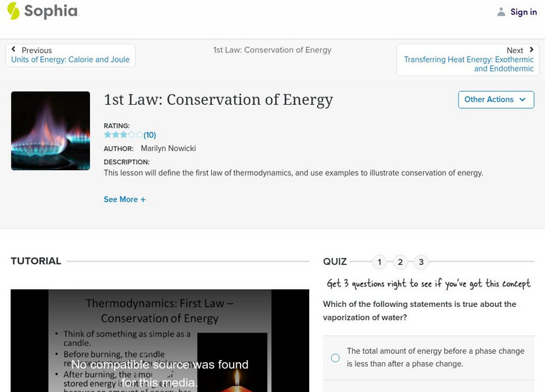
Task: Select quiz step circle 2
Action: pos(400,261)
